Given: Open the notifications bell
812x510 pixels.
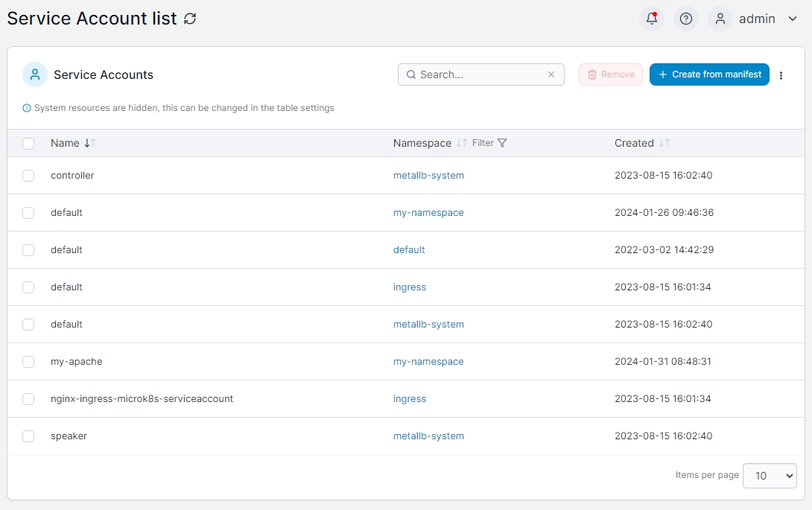Looking at the screenshot, I should tap(652, 19).
